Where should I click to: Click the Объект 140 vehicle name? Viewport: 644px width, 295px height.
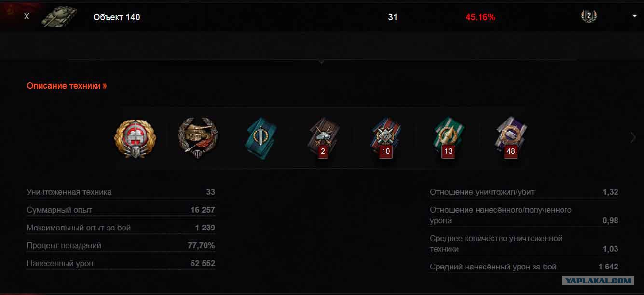pyautogui.click(x=117, y=17)
